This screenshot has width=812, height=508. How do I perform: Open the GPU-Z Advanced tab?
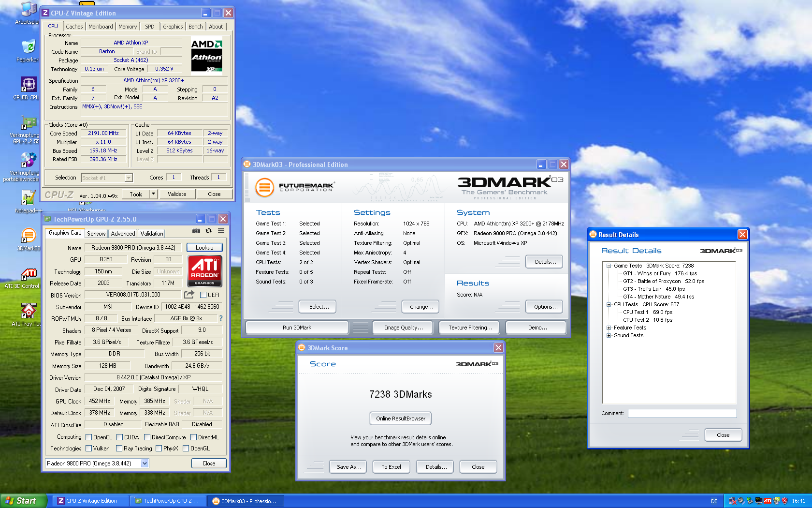[x=123, y=234]
